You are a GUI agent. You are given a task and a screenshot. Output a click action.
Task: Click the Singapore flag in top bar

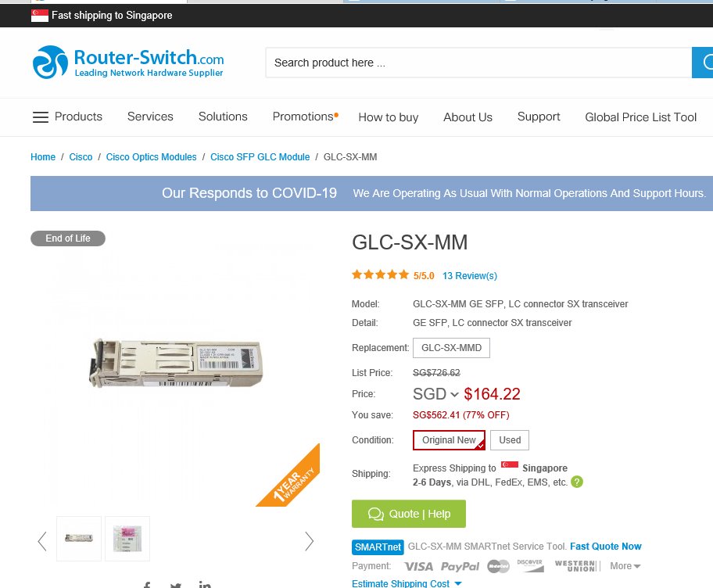pyautogui.click(x=40, y=16)
